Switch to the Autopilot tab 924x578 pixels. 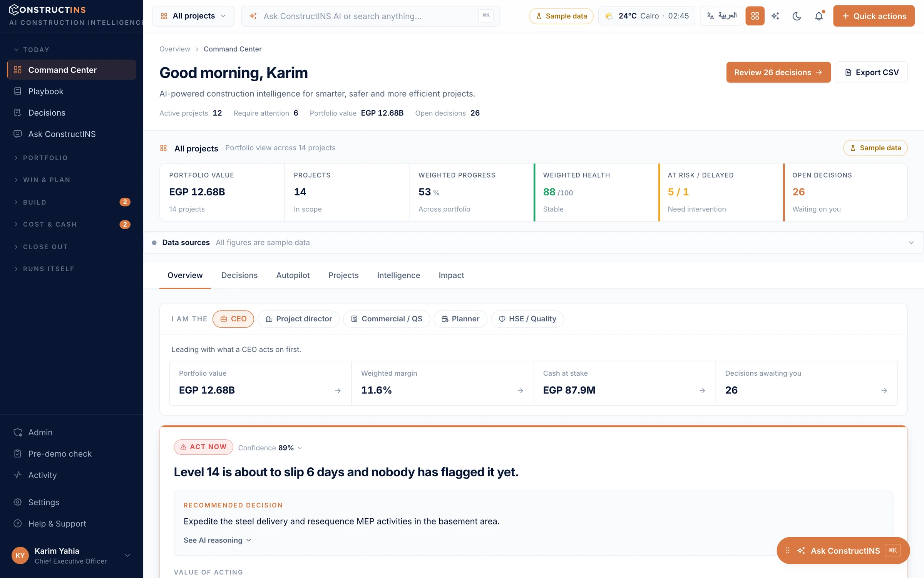click(x=293, y=275)
